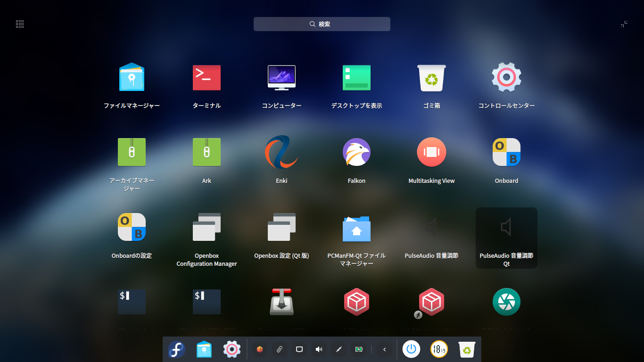This screenshot has height=362, width=644.
Task: Click the orange hexagon tray icon
Action: click(259, 349)
